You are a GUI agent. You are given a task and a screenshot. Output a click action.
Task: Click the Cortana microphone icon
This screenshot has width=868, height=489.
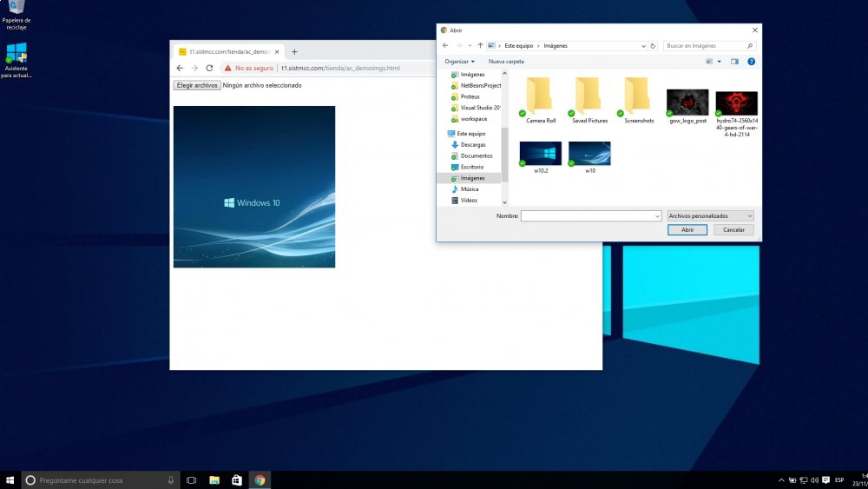[x=170, y=480]
